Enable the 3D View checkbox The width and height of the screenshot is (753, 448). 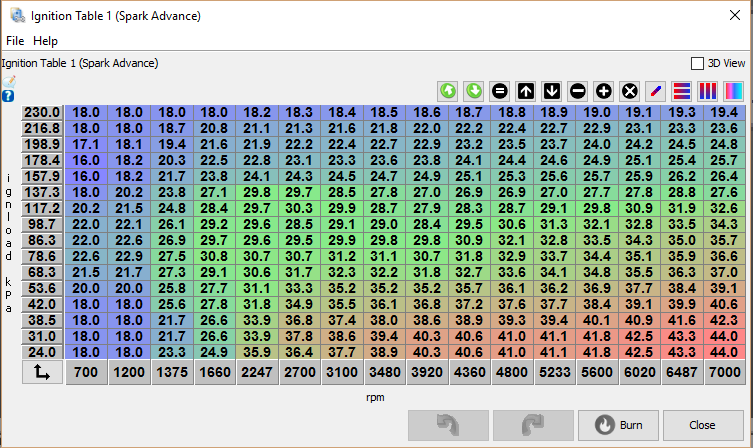click(x=698, y=62)
